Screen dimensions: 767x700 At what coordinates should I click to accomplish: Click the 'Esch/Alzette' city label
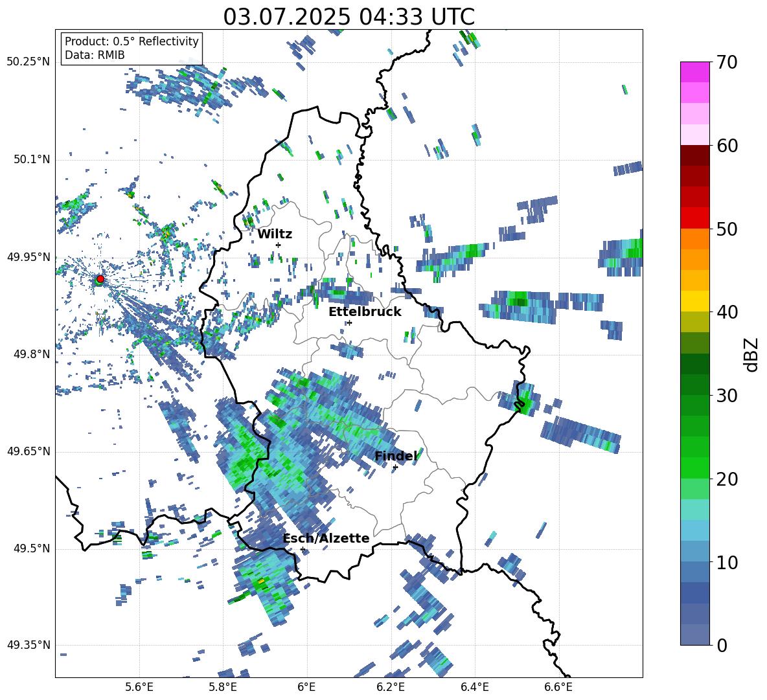click(x=326, y=538)
